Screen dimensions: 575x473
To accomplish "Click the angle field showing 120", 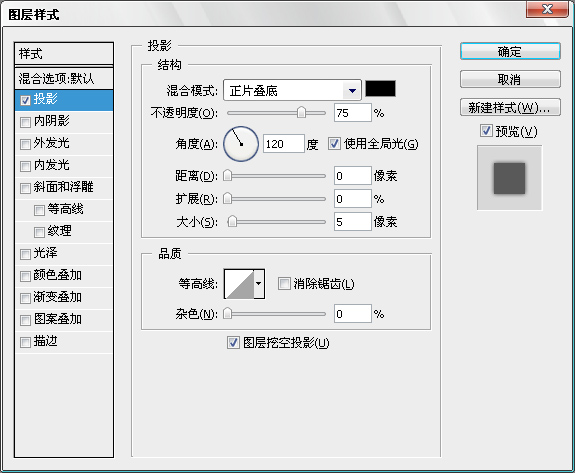I will click(x=284, y=144).
